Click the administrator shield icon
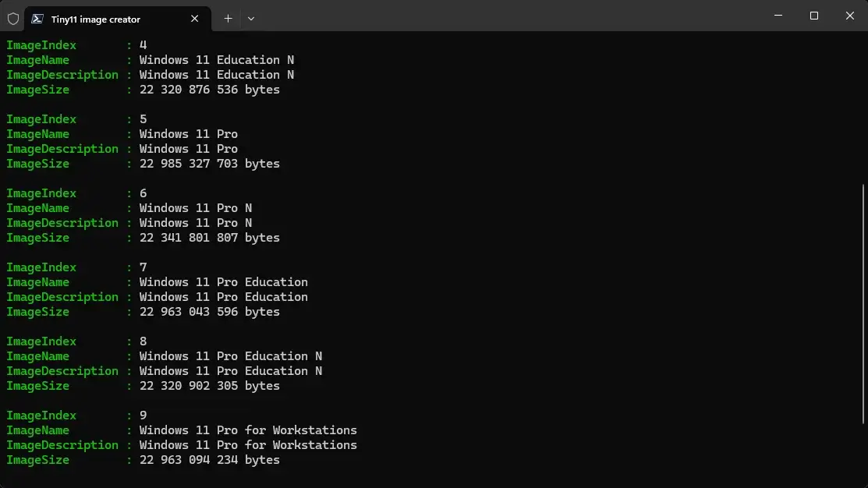The image size is (868, 488). [x=13, y=19]
